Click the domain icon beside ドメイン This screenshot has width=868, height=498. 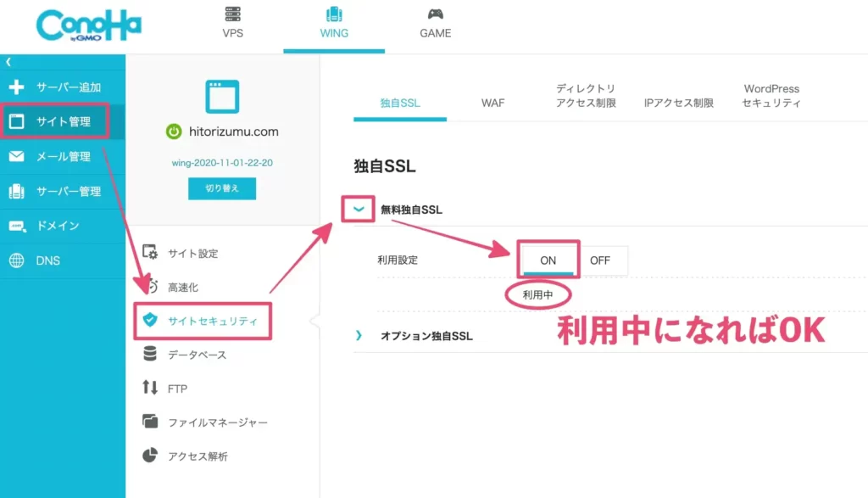click(x=17, y=226)
